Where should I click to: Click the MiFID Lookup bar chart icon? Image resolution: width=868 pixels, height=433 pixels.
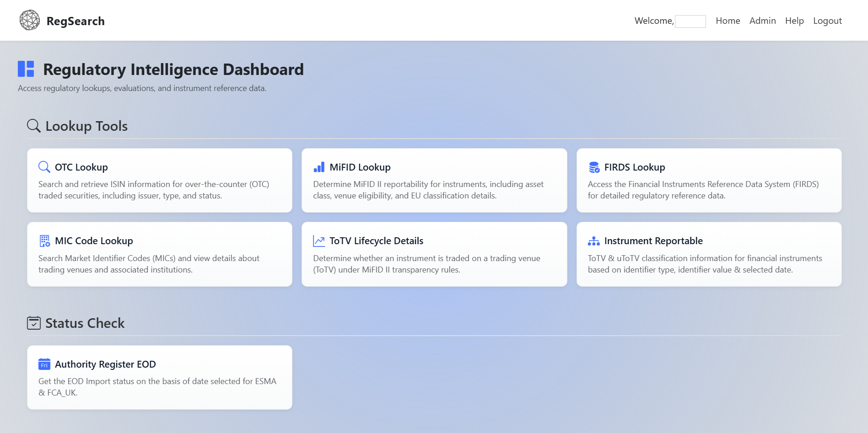pyautogui.click(x=319, y=167)
